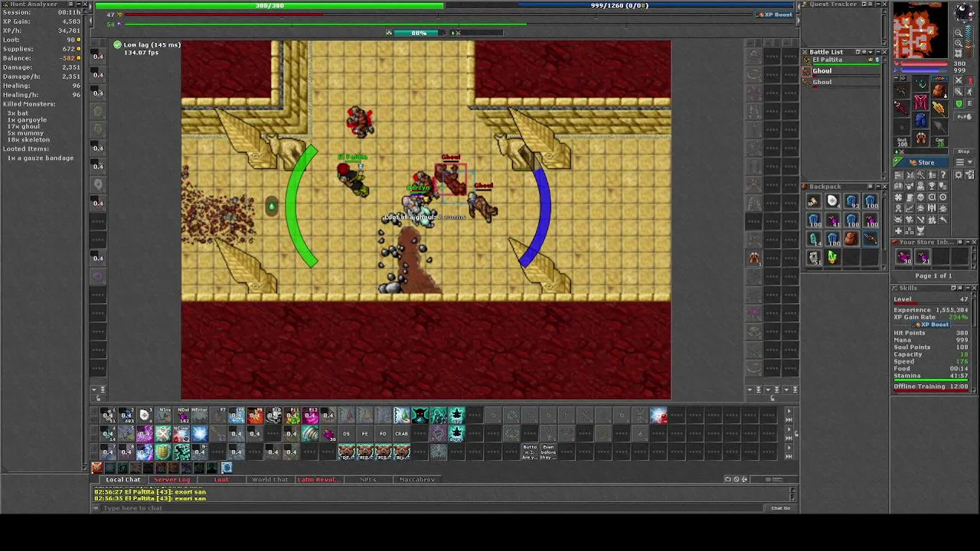Open the Maccabrov chat tab

pyautogui.click(x=417, y=480)
